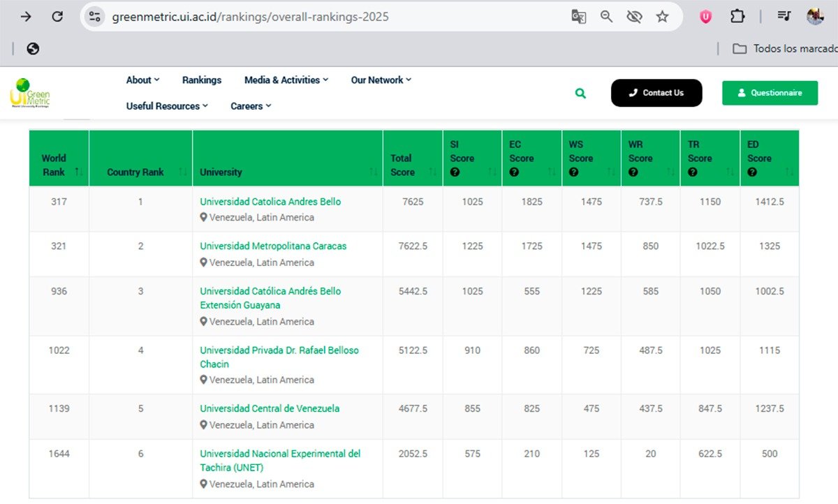Bookmark this page with the star

(x=662, y=17)
